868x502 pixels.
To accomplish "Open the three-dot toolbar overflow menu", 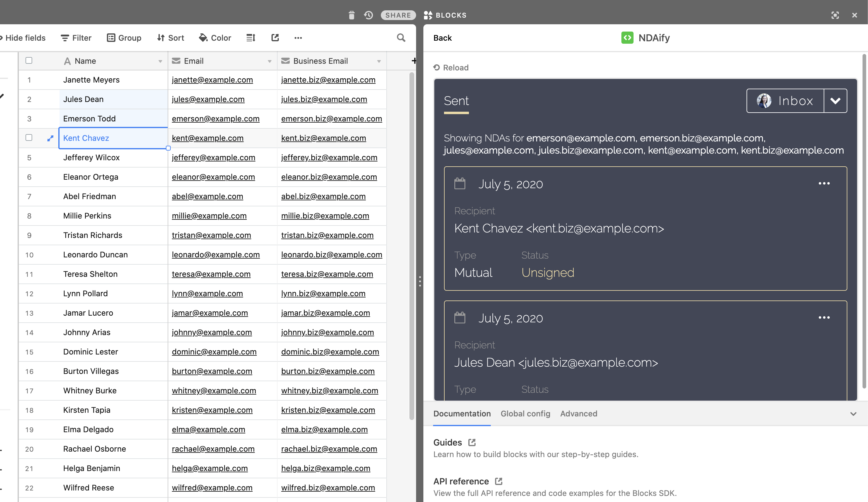I will [298, 38].
